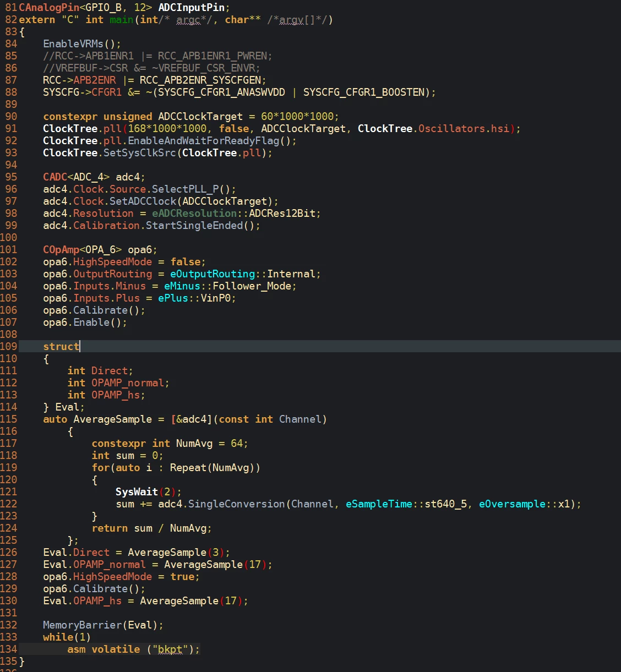Click the 'main' function name on line 82

[x=121, y=19]
